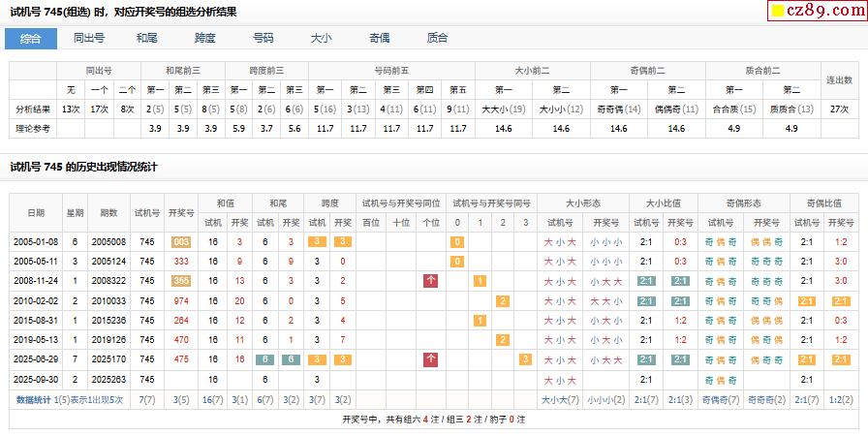Click the 奇偶比值 column header

[824, 203]
